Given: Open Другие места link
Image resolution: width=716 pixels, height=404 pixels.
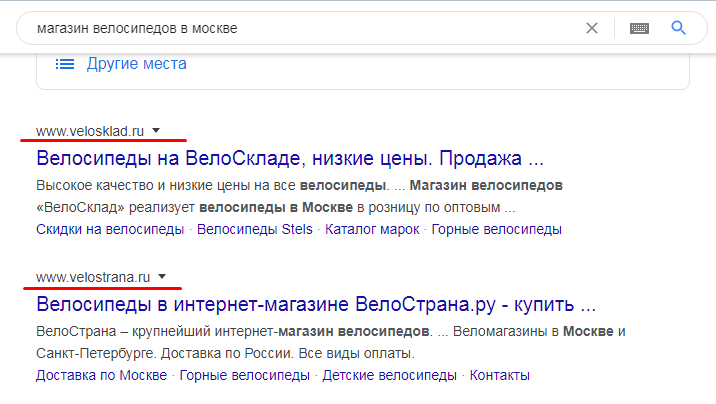Looking at the screenshot, I should pyautogui.click(x=136, y=64).
